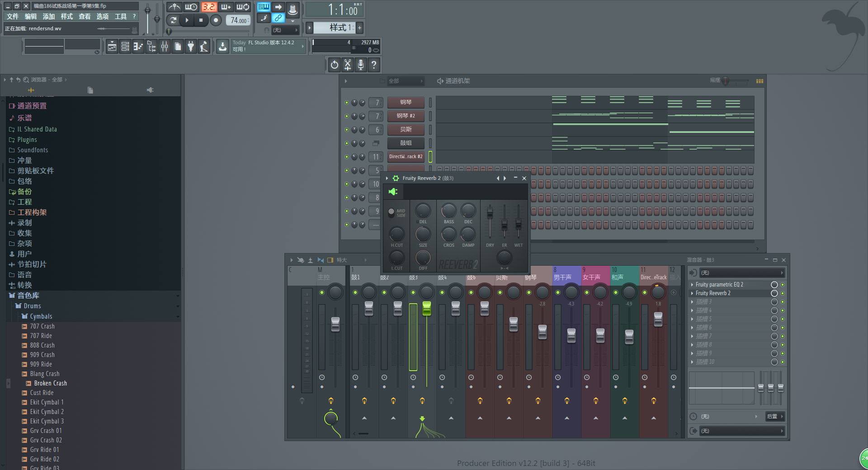Open the pattern selector 样式 1 dropdown

click(334, 28)
